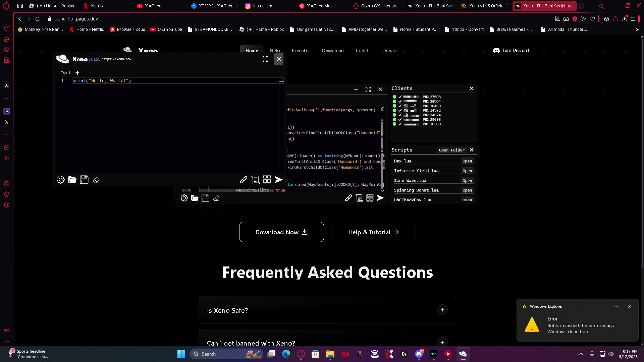The image size is (644, 362).
Task: Open Opera sidebar settings gear
Action: (7, 205)
